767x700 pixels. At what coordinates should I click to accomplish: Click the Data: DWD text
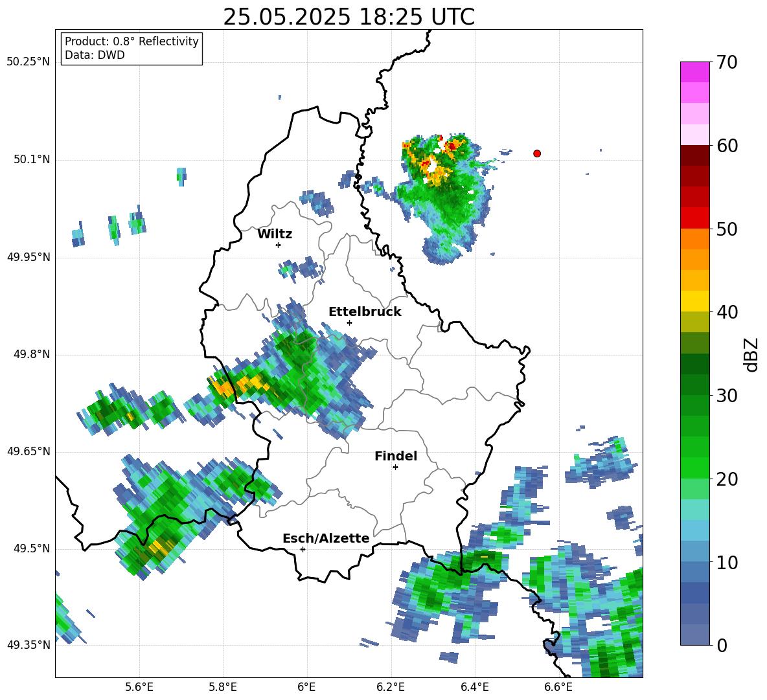(x=95, y=55)
